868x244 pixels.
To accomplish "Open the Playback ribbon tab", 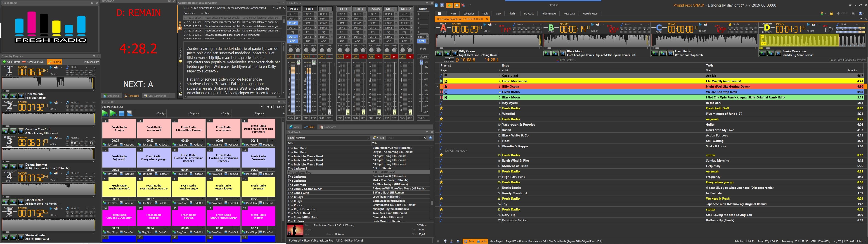I will click(529, 14).
